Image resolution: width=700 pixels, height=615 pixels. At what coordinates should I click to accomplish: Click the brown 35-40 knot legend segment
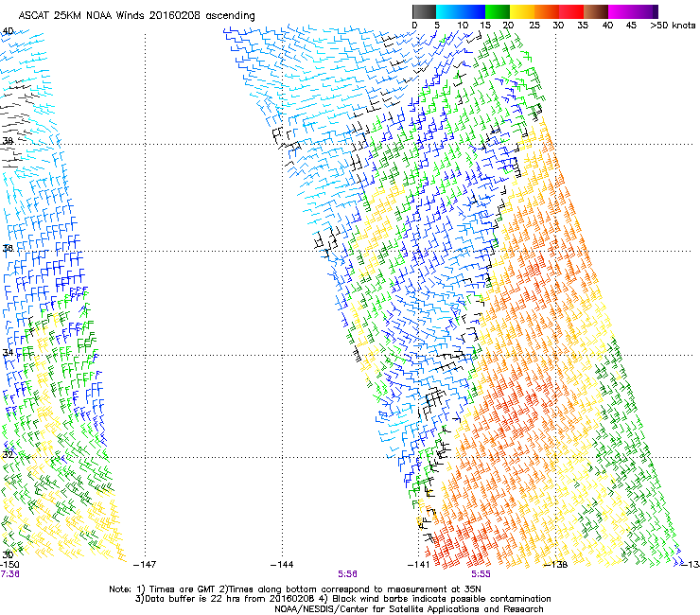(x=596, y=11)
